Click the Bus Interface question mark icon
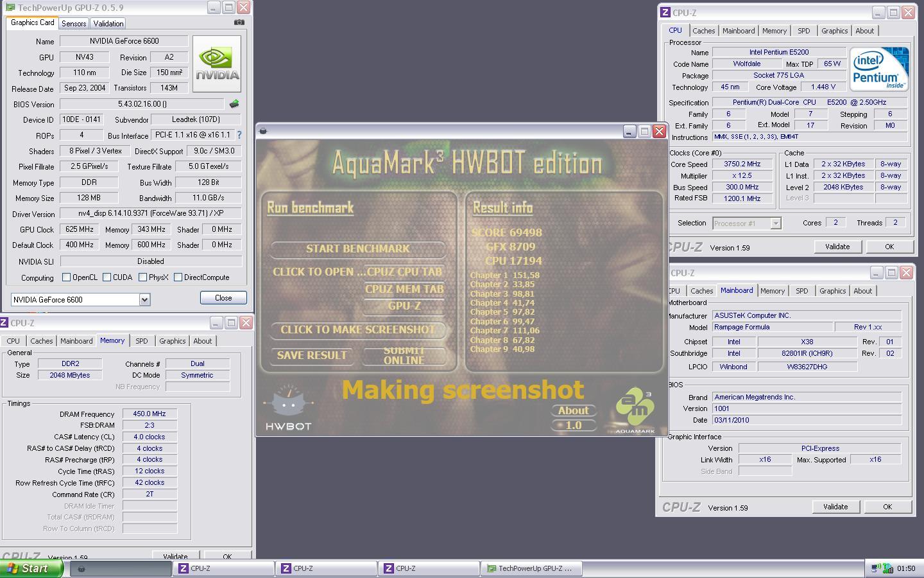The width and height of the screenshot is (924, 578). click(x=239, y=135)
